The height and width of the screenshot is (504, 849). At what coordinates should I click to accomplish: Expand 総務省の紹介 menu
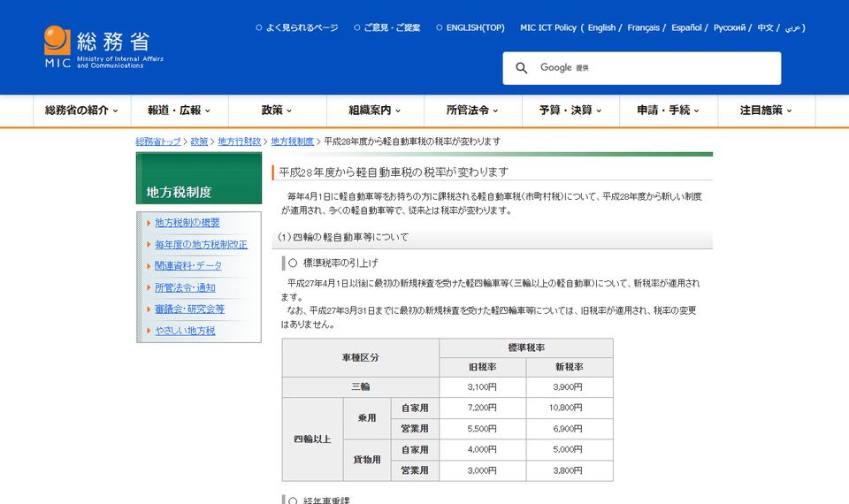81,111
